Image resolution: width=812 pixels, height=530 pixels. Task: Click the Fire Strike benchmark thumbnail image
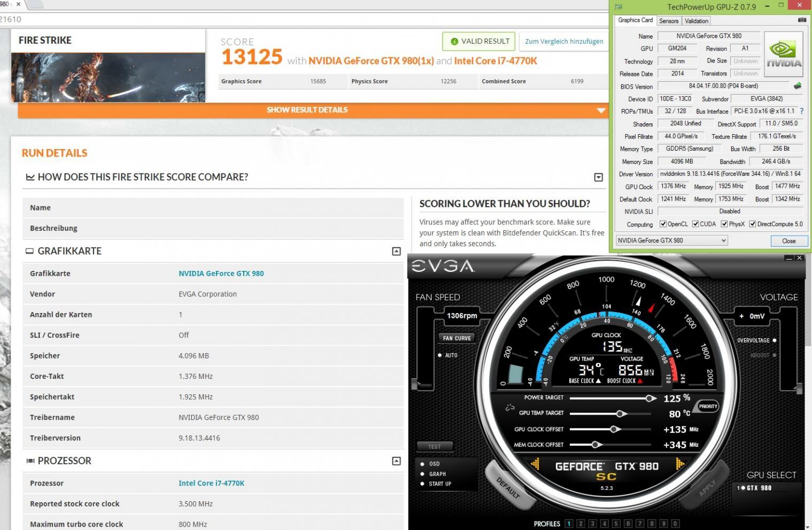pyautogui.click(x=108, y=77)
